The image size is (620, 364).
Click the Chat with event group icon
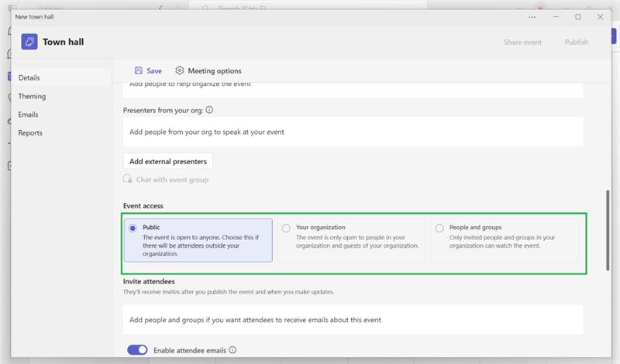coord(127,179)
